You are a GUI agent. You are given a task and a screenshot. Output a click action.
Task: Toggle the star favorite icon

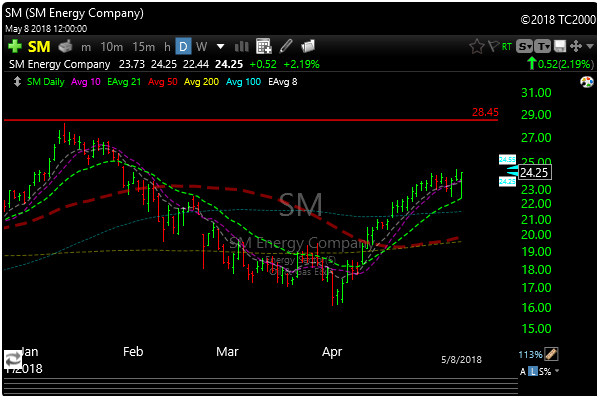coord(477,46)
